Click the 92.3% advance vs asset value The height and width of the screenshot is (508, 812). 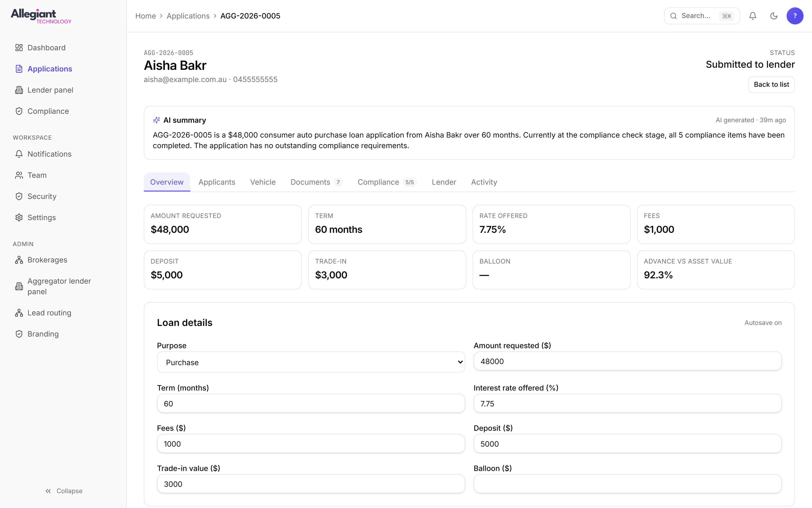pyautogui.click(x=658, y=275)
